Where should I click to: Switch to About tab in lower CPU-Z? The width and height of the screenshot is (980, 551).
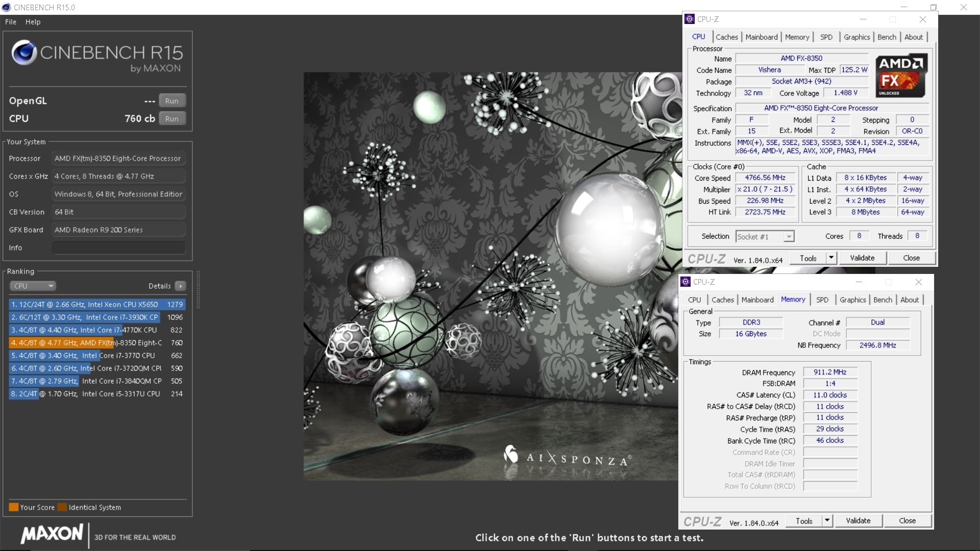(910, 300)
